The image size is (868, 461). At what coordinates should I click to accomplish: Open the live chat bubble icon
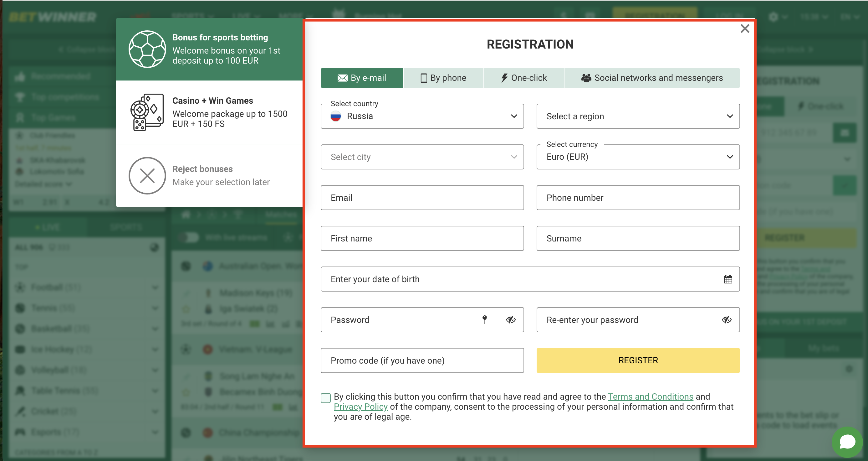tap(847, 442)
